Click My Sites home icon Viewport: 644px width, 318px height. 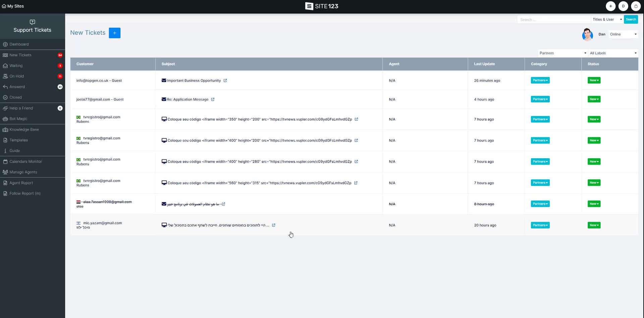click(4, 6)
